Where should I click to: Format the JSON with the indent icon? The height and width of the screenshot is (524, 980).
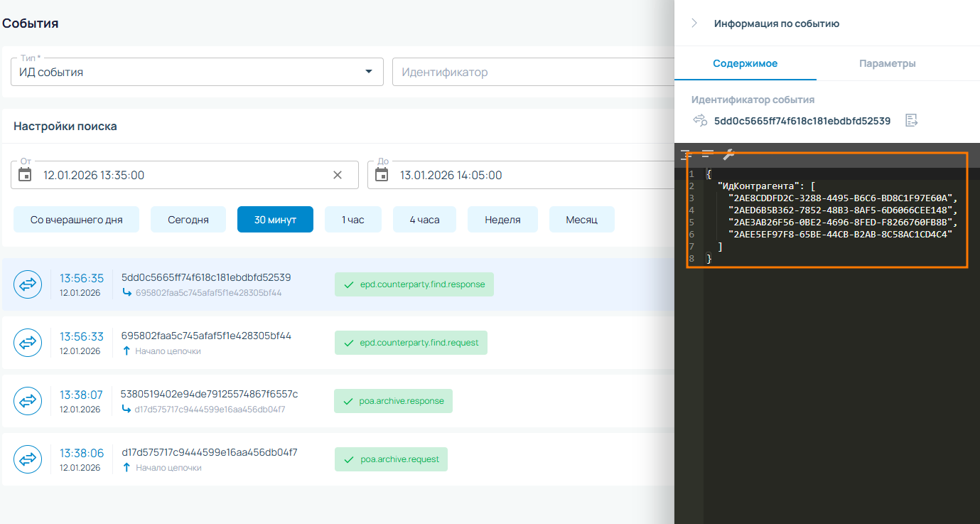tap(686, 154)
